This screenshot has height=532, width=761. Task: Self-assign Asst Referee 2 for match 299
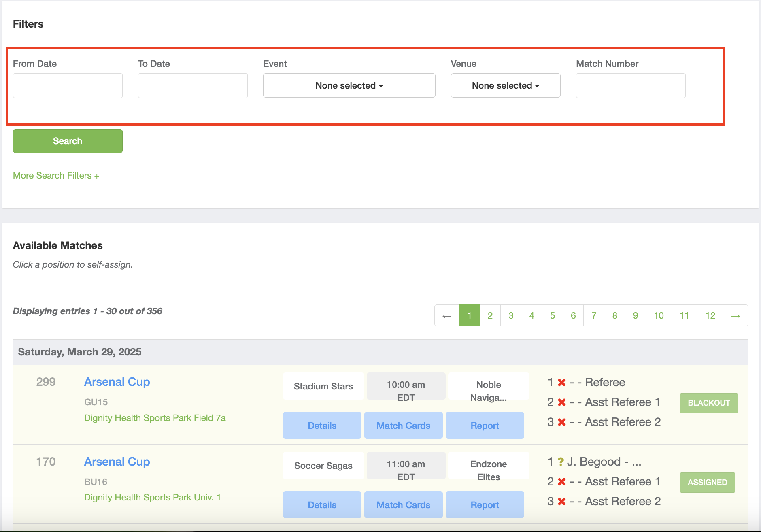(x=622, y=422)
